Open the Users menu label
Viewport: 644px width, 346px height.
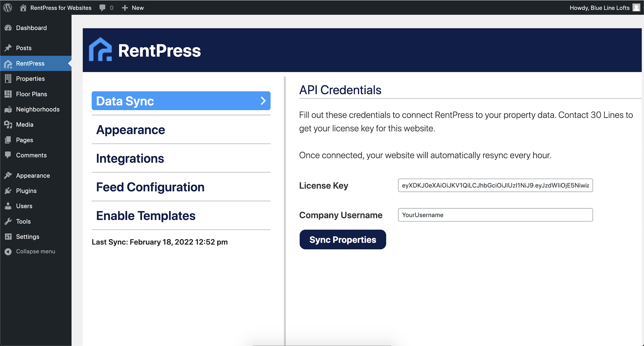click(24, 206)
